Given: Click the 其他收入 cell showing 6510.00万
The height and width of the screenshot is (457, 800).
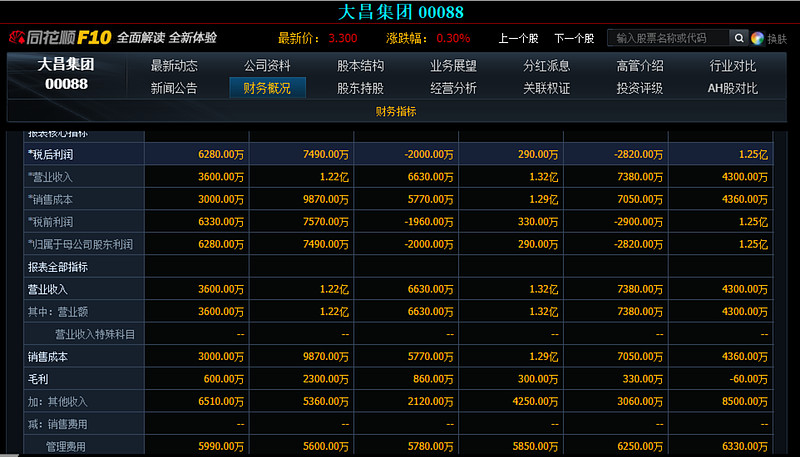Looking at the screenshot, I should (197, 401).
